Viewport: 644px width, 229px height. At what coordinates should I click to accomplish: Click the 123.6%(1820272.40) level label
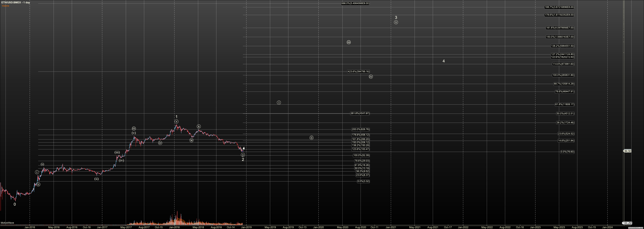[563, 57]
